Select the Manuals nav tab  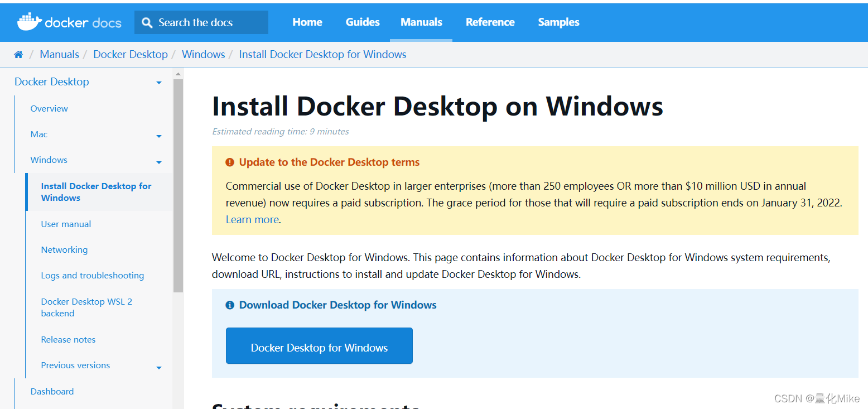[421, 22]
